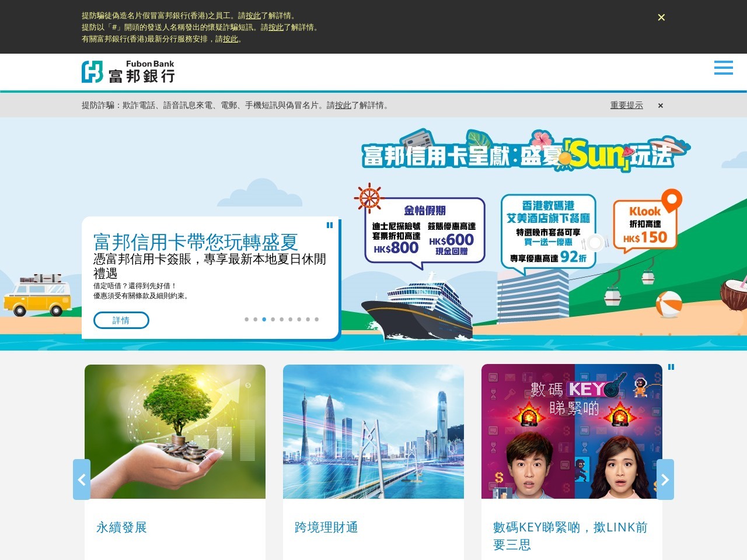Viewport: 747px width, 560px height.
Task: Go to previous card with left arrow
Action: (82, 480)
